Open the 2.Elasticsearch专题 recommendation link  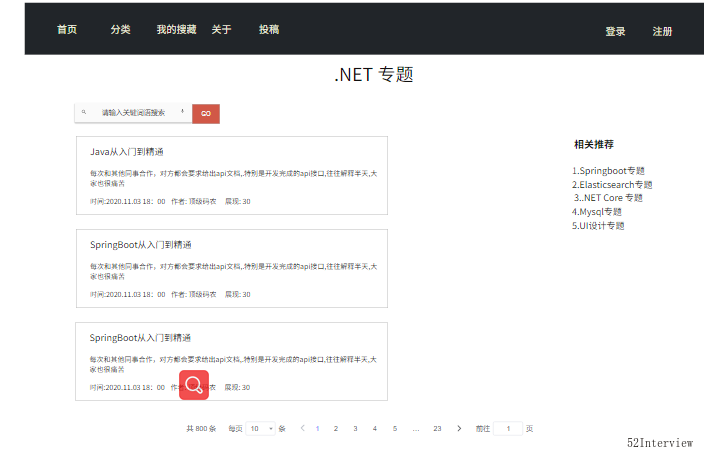click(x=612, y=185)
